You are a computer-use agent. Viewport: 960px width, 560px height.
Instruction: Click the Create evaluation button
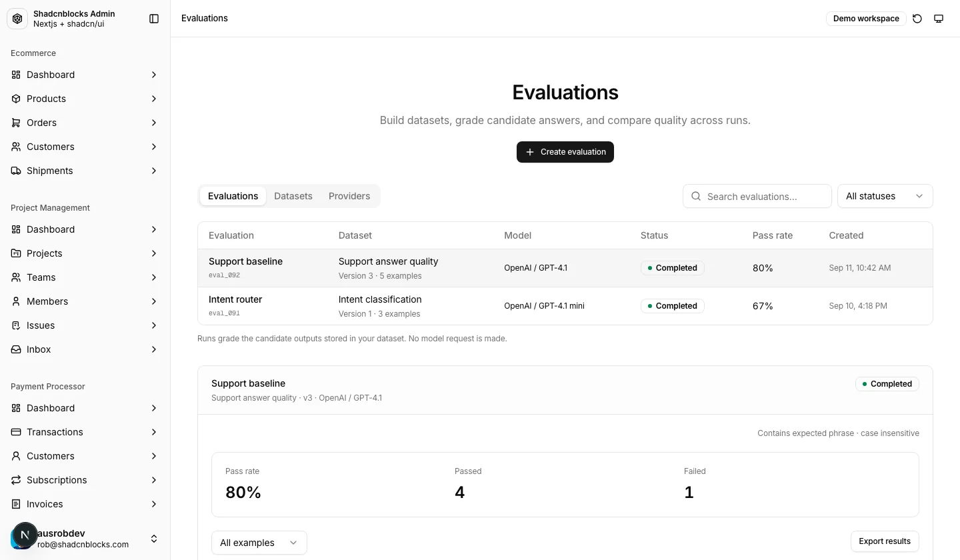click(565, 152)
